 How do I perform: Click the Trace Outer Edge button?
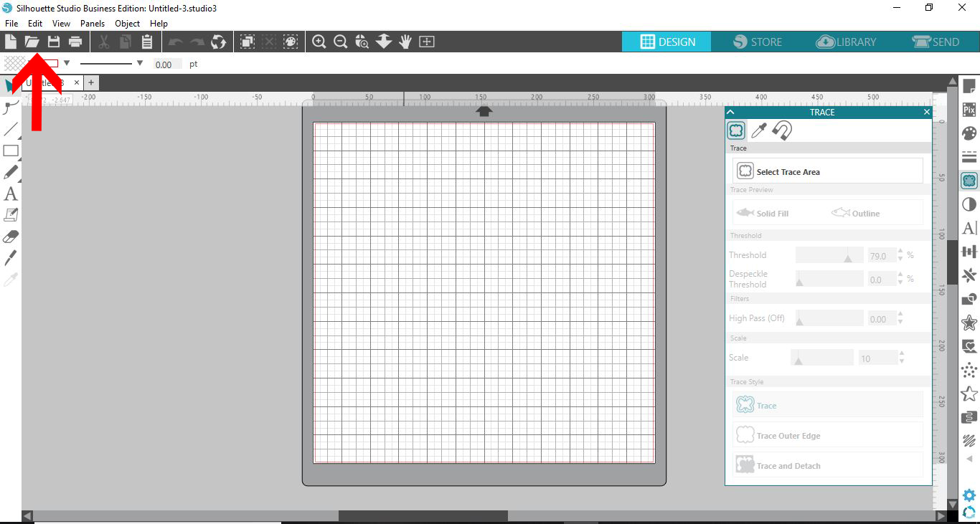tap(828, 435)
